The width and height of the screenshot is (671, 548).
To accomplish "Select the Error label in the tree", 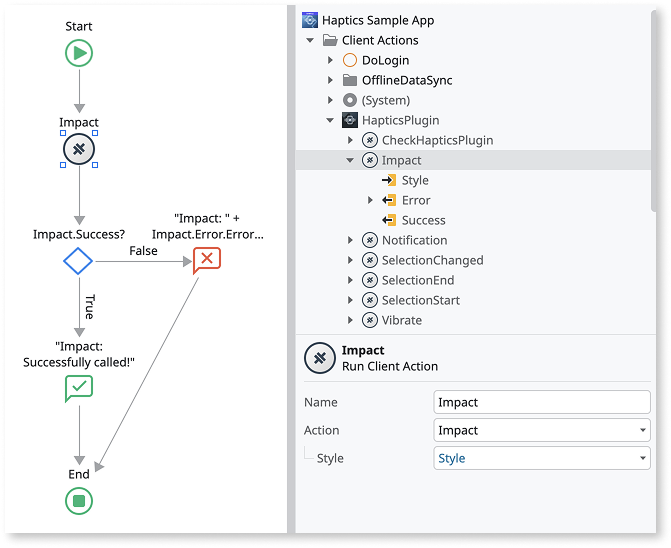I will click(416, 200).
